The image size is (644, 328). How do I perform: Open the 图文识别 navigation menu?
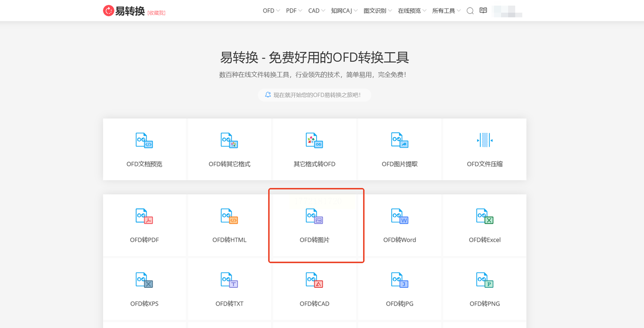click(377, 11)
